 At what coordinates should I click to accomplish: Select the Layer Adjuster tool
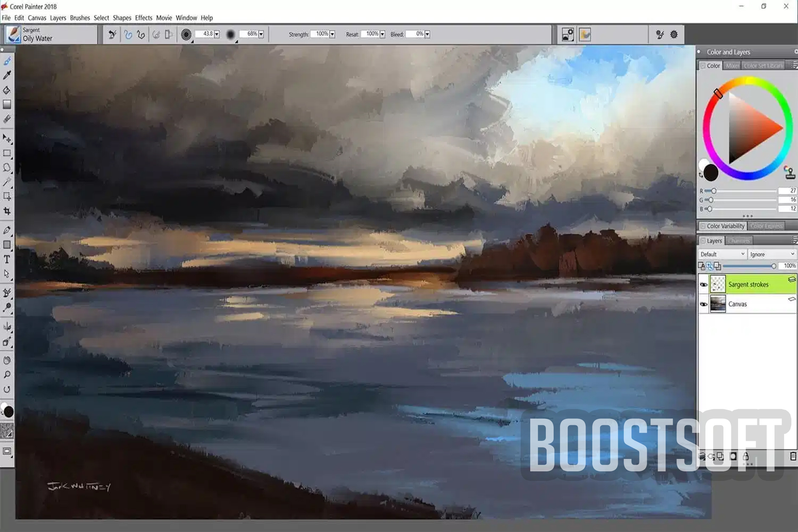coord(7,138)
